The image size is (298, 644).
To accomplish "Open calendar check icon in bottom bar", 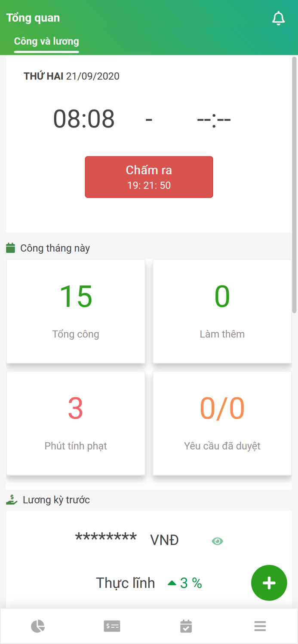I will [186, 626].
